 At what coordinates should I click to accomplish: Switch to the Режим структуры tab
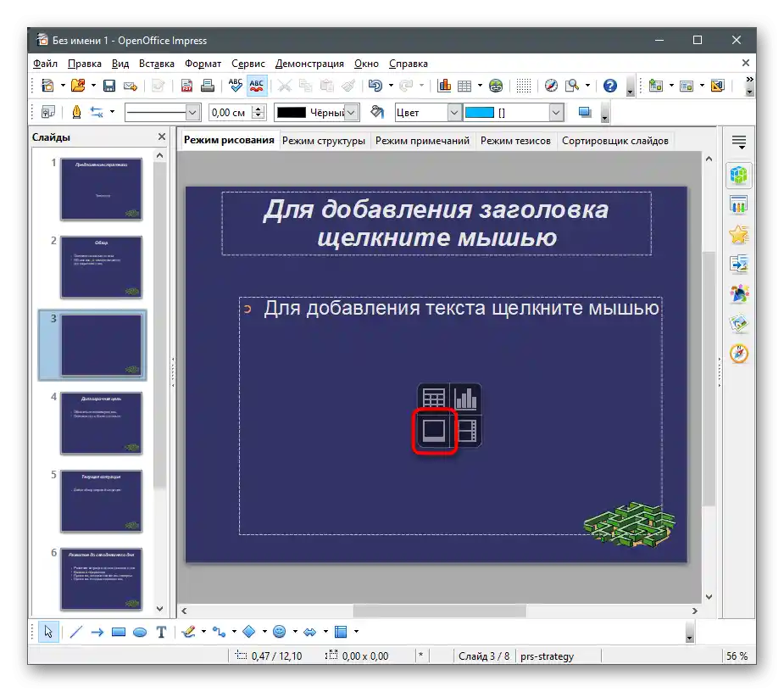coord(324,141)
